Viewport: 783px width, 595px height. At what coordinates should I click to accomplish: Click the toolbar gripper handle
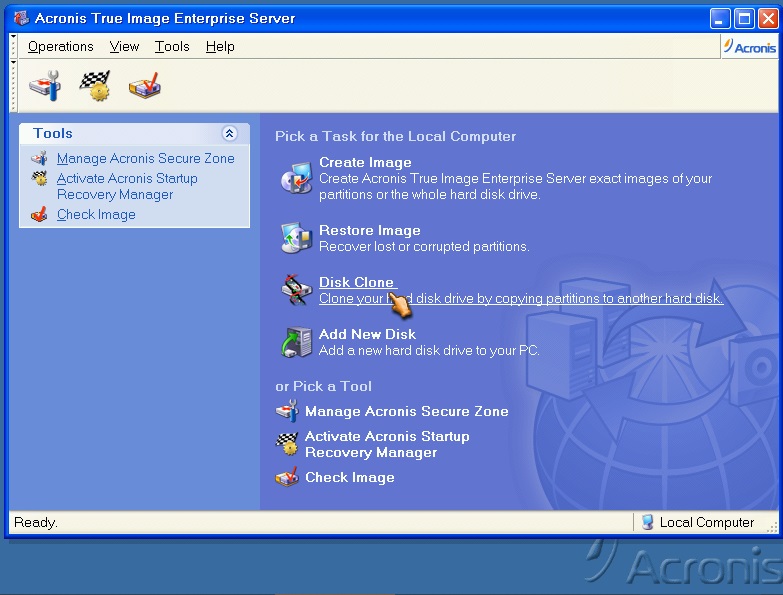coord(13,85)
